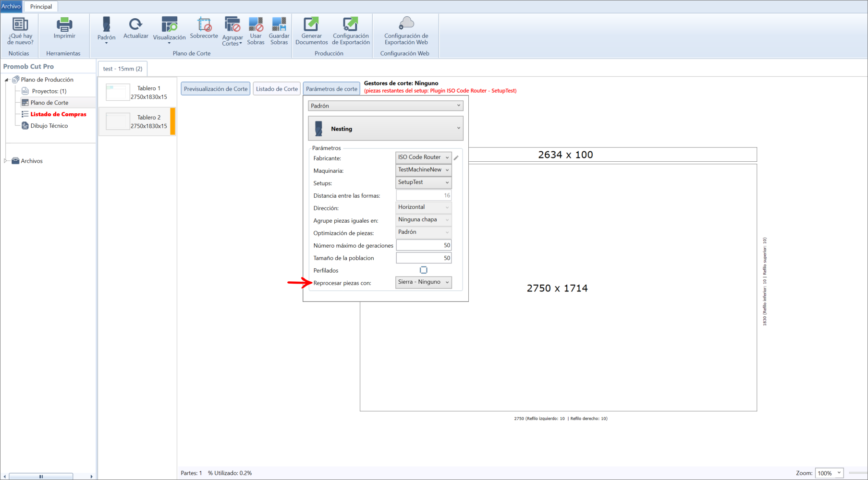Viewport: 868px width, 480px height.
Task: Open the Sobrecorte tool
Action: 204,28
